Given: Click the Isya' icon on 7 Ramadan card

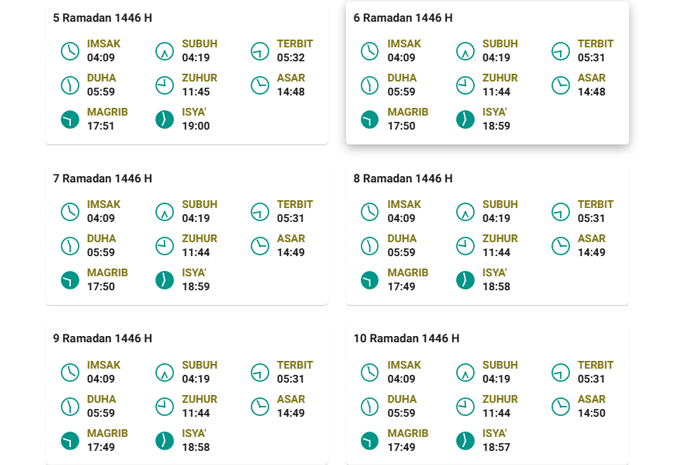Looking at the screenshot, I should (165, 280).
